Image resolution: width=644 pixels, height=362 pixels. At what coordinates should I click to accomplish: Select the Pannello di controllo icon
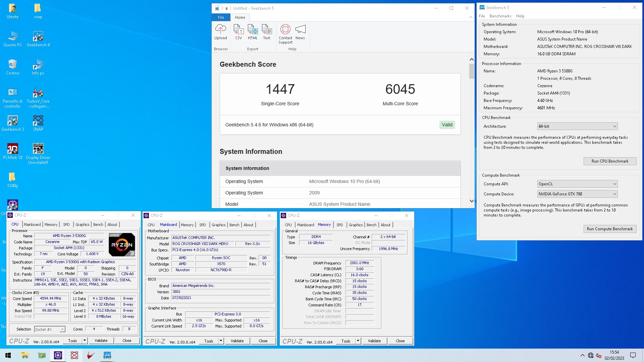pyautogui.click(x=12, y=98)
